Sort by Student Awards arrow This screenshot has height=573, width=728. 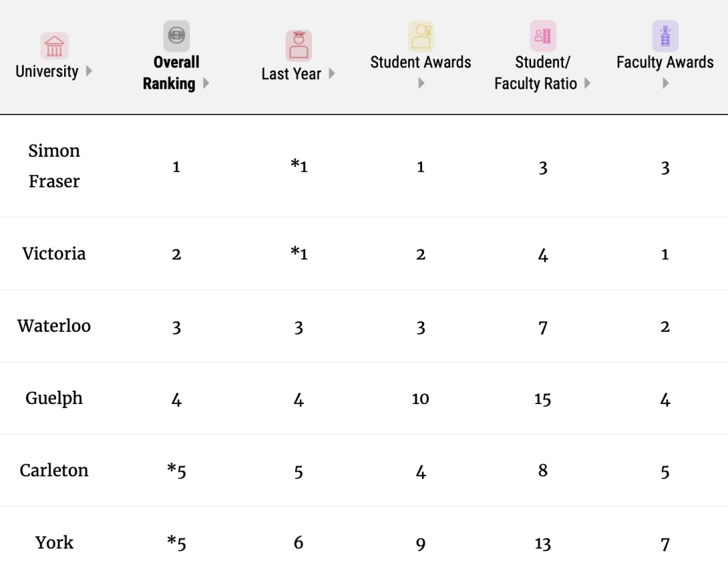tap(421, 84)
